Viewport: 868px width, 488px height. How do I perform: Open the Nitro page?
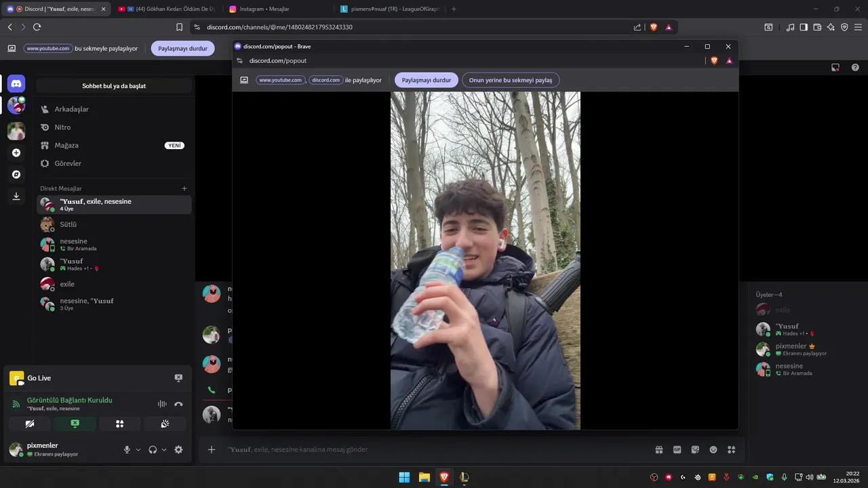point(114,127)
